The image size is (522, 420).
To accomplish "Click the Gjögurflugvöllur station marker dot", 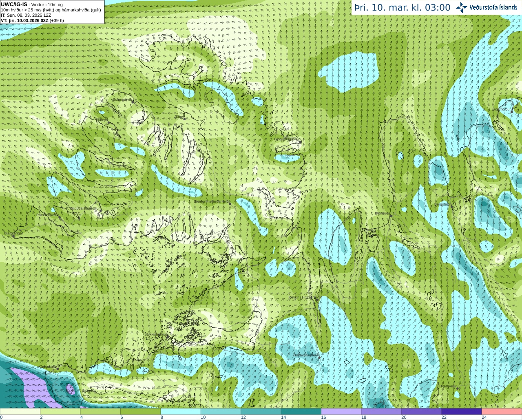I will click(x=300, y=141).
